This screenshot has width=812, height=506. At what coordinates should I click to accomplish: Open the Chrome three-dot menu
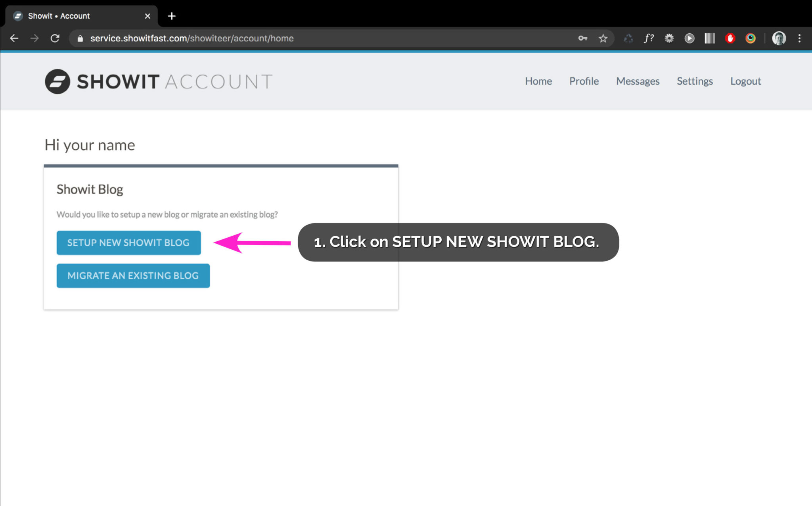[799, 38]
